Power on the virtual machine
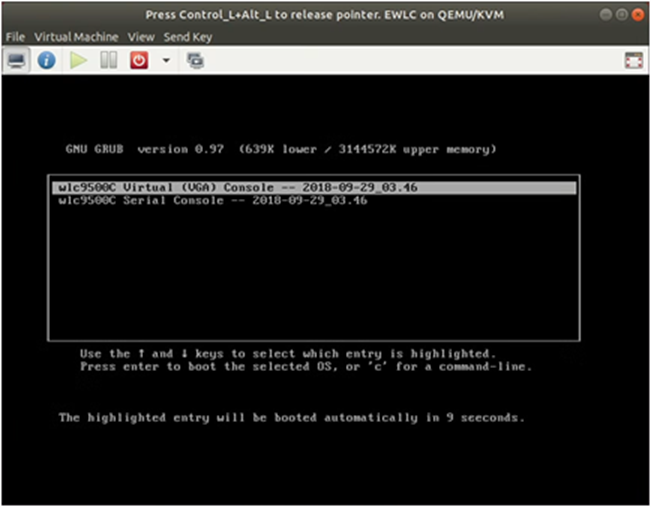The height and width of the screenshot is (507, 651). pos(78,61)
